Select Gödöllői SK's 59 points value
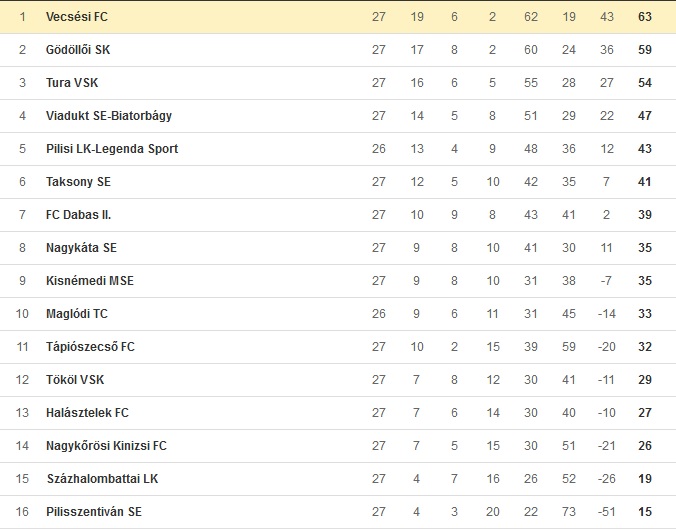676x529 pixels. pyautogui.click(x=644, y=50)
